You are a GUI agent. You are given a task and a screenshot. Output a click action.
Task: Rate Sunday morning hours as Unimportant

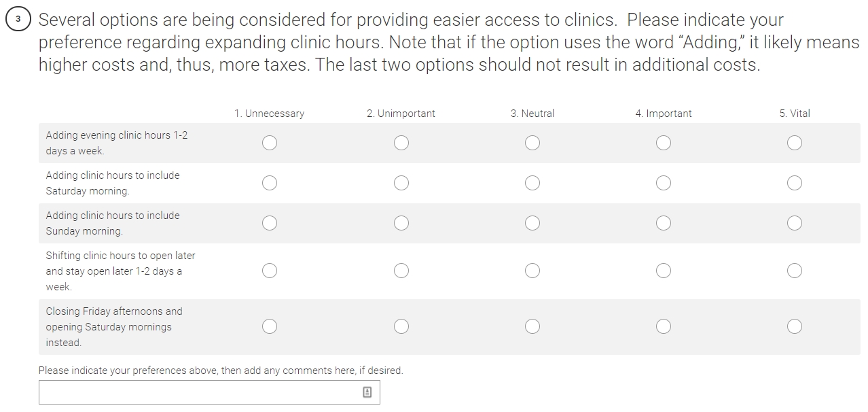[x=401, y=223]
